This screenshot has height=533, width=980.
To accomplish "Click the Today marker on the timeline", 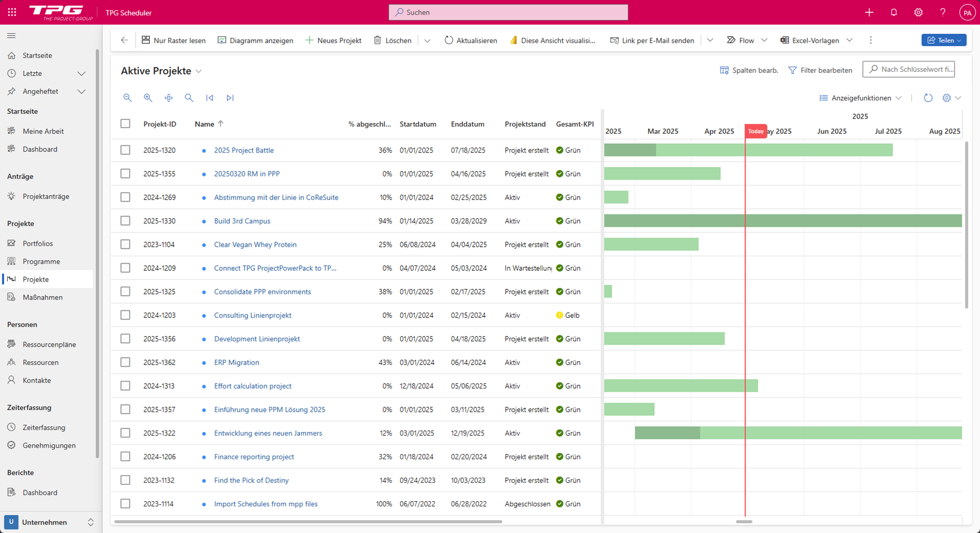I will (x=755, y=131).
